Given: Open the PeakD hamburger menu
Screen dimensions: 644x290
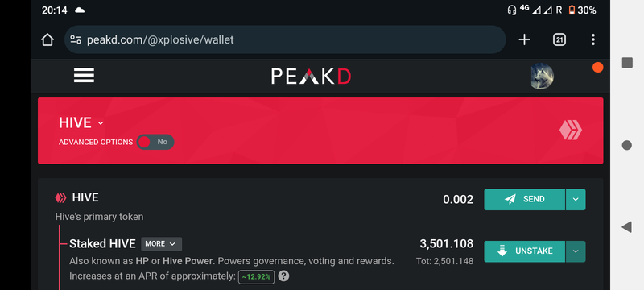Looking at the screenshot, I should click(85, 75).
